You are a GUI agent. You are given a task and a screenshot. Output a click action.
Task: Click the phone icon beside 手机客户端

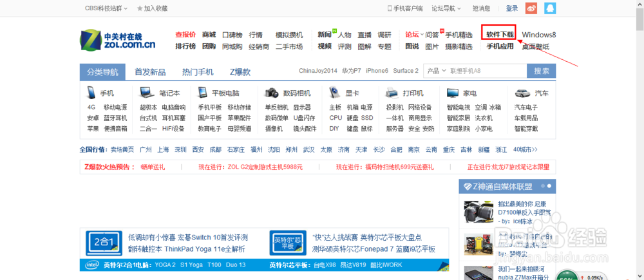click(390, 8)
